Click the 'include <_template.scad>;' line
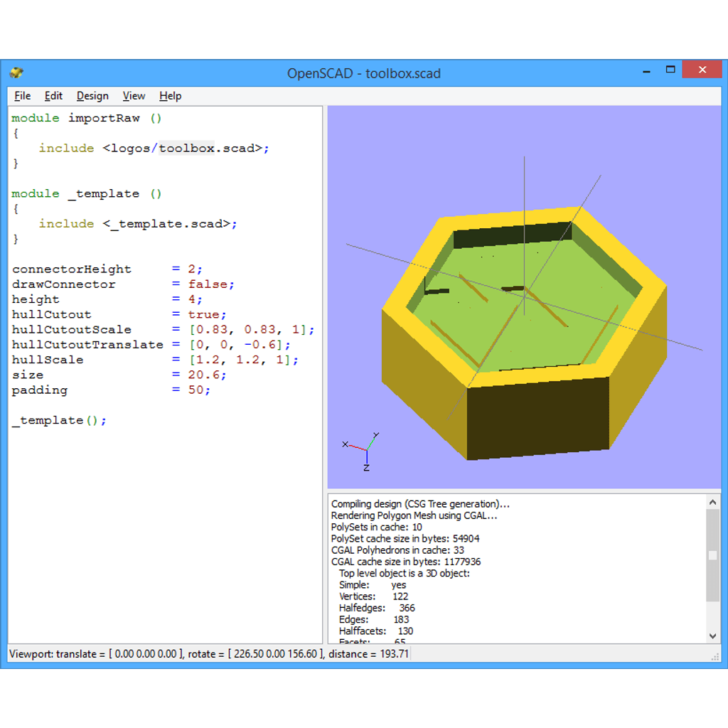 click(x=138, y=224)
